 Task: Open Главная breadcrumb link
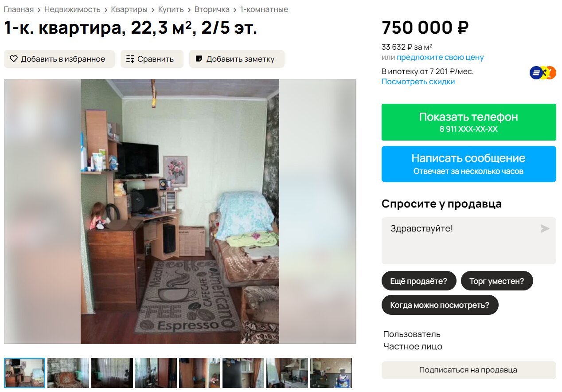point(19,9)
